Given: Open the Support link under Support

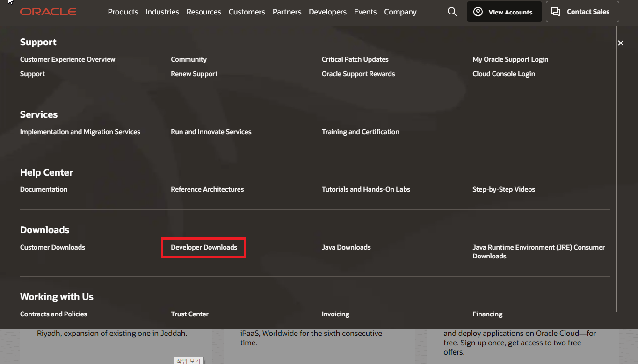Looking at the screenshot, I should click(x=32, y=74).
